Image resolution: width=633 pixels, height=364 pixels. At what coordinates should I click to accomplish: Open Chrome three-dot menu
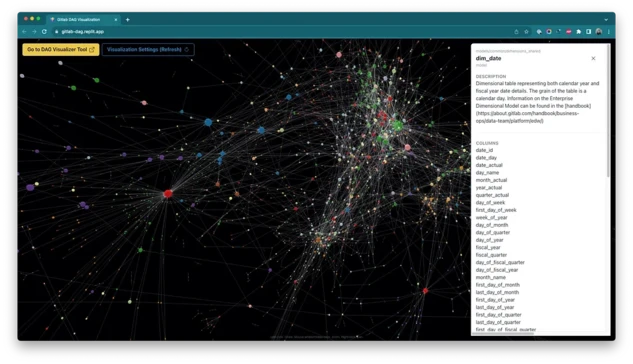(x=608, y=31)
